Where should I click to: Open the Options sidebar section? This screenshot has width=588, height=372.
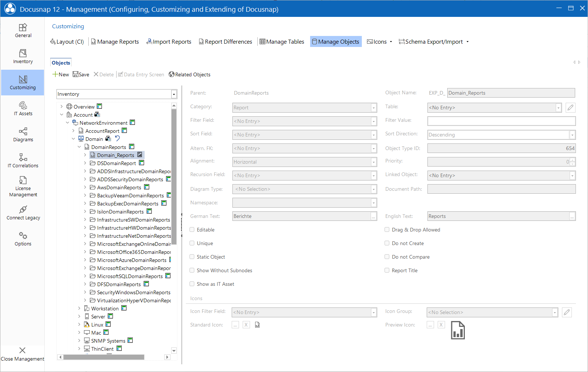tap(23, 239)
